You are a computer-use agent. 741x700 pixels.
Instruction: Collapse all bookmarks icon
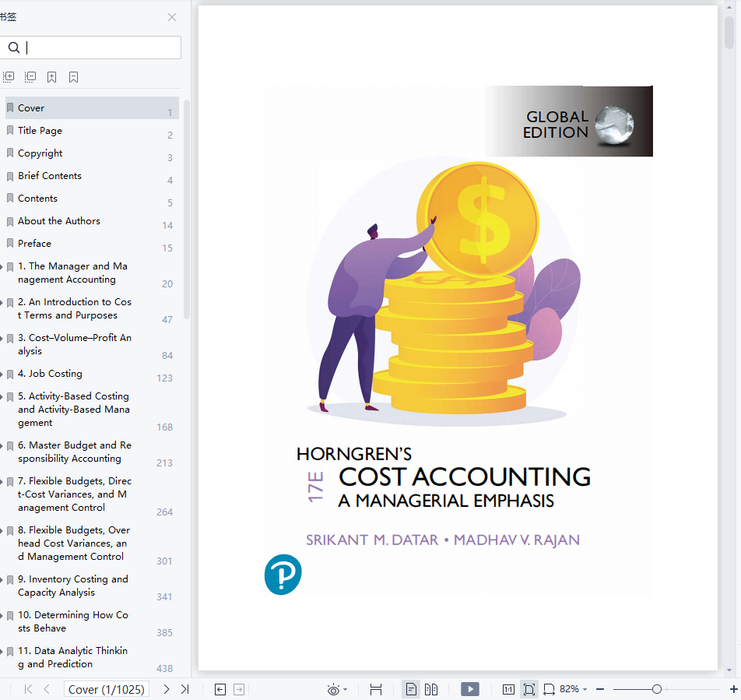(x=30, y=76)
